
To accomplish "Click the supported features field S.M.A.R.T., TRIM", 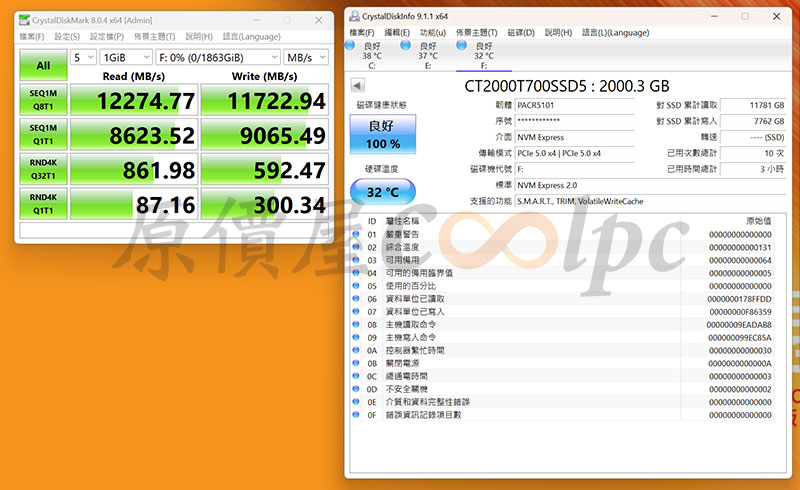I will click(651, 201).
